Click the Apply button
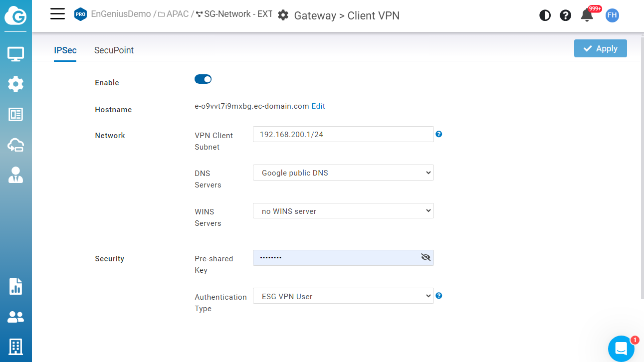Viewport: 644px width, 362px height. coord(600,48)
